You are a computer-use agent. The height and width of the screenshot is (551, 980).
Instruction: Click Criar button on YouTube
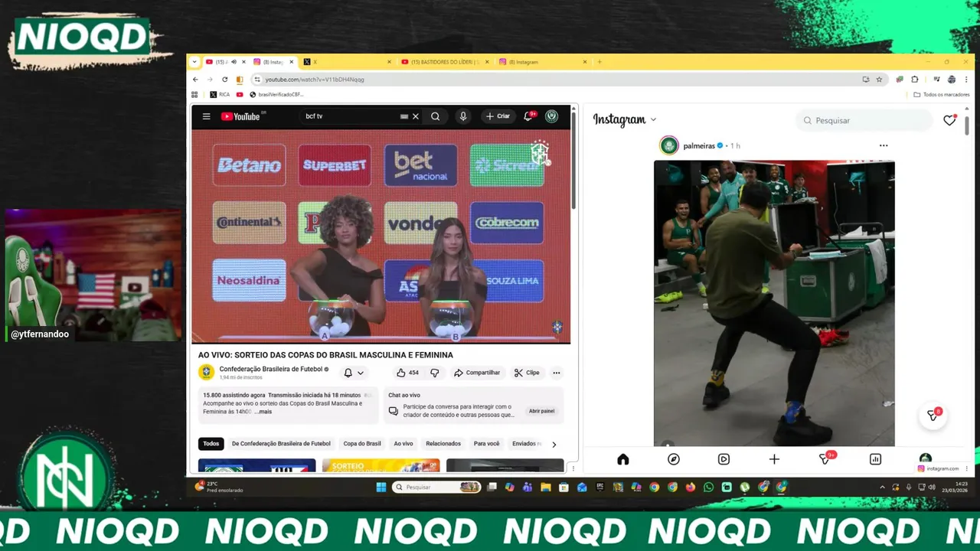[x=498, y=116]
